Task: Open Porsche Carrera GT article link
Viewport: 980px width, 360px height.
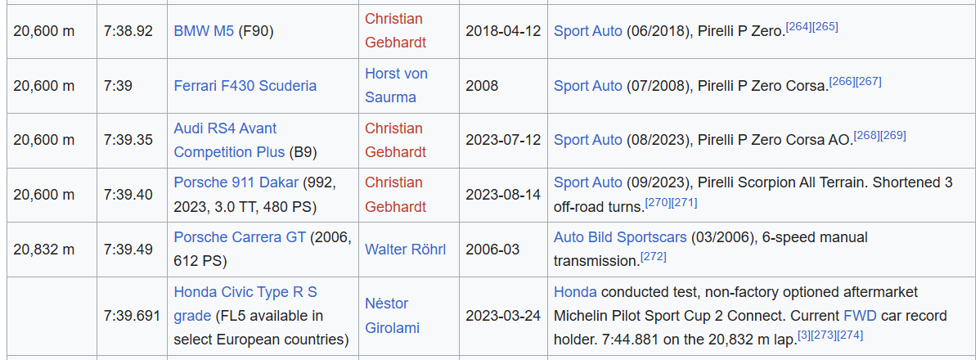Action: [240, 237]
